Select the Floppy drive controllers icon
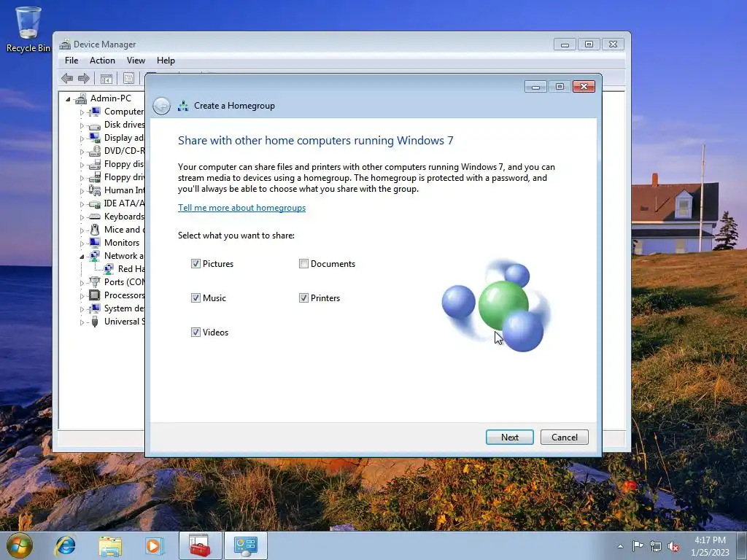The image size is (747, 560). click(94, 177)
